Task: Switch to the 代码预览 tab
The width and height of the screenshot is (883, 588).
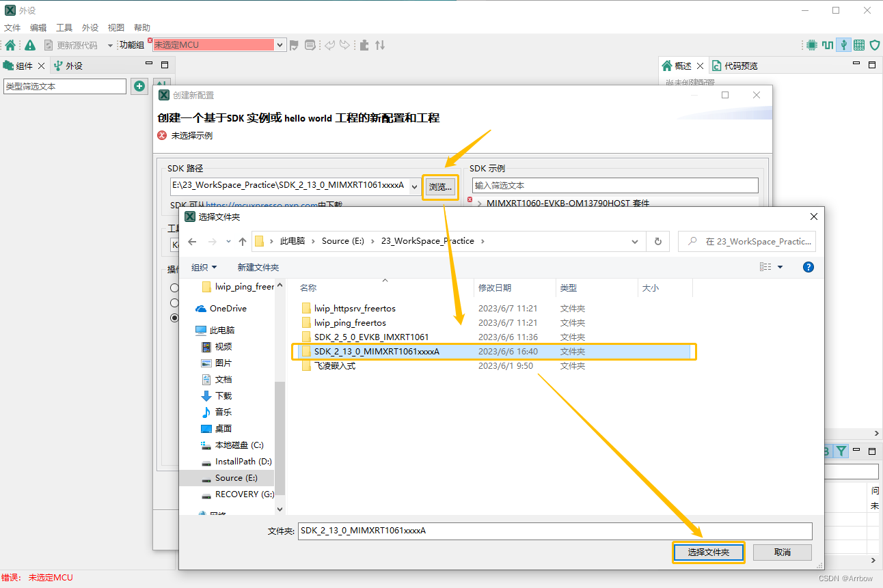Action: pos(735,66)
